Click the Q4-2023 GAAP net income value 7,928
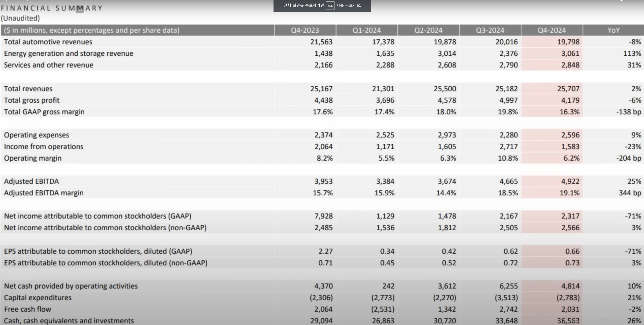 323,216
